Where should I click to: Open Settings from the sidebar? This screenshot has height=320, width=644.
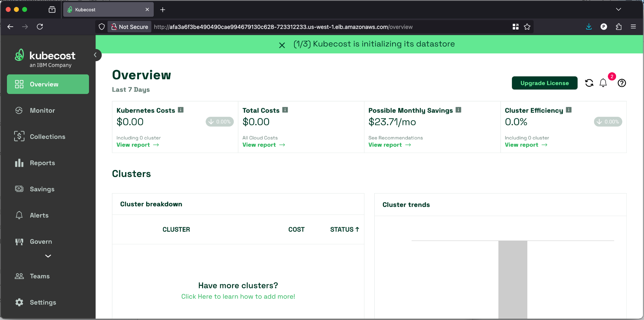[x=43, y=302]
